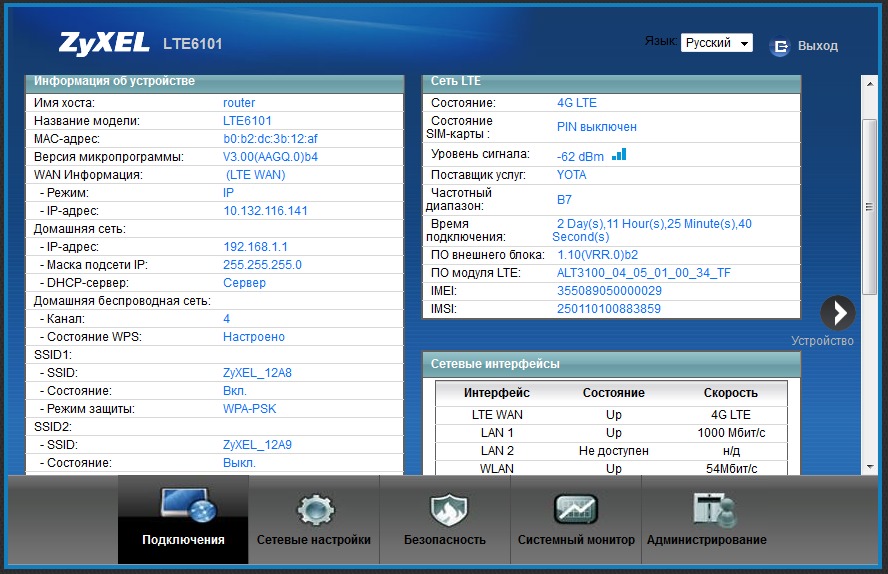Click the LTE WAN interface row
The width and height of the screenshot is (888, 574).
pos(612,415)
